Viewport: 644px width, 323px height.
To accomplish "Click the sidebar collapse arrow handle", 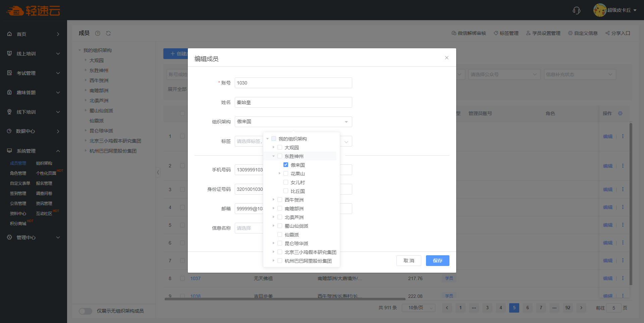I will [x=158, y=173].
